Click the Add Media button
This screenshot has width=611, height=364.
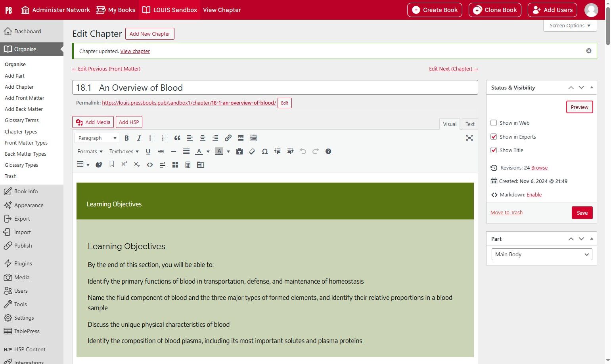pos(93,122)
